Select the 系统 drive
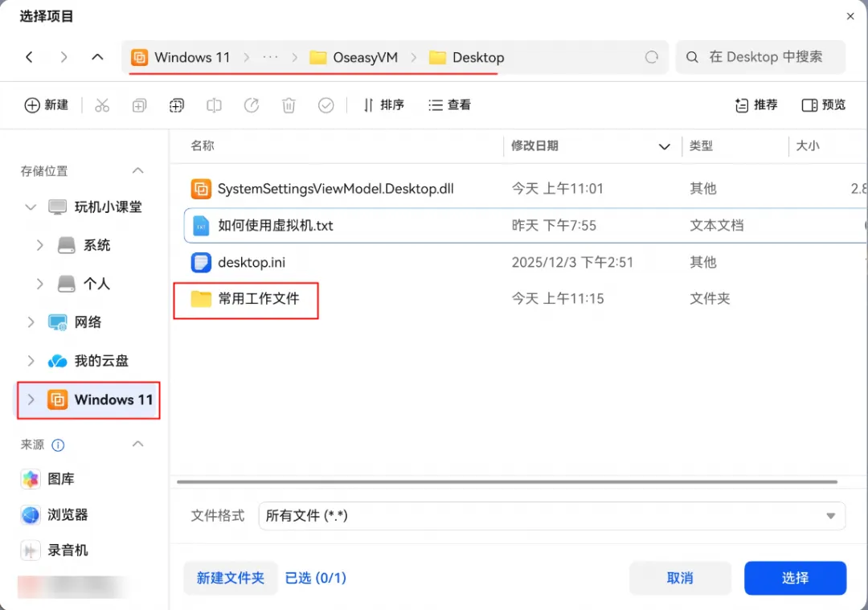868x610 pixels. click(x=84, y=245)
